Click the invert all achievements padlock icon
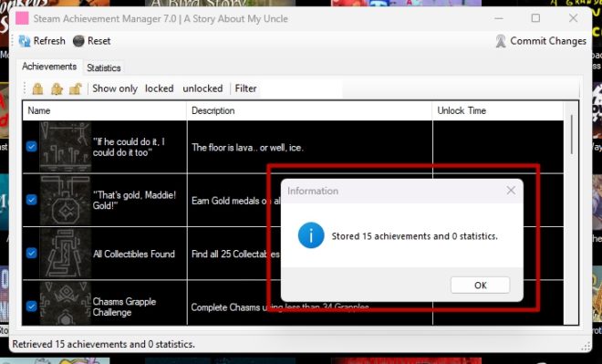602x364 pixels. (57, 88)
